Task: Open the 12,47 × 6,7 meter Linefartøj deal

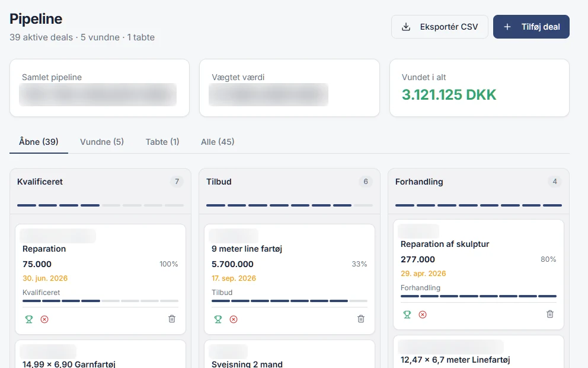Action: [455, 360]
